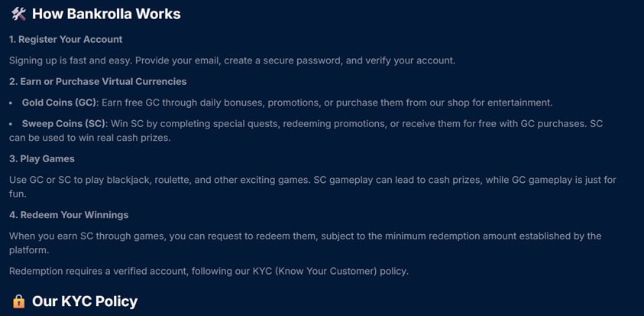
Task: Click the sentence Redemption requires a verified account
Action: pos(209,271)
